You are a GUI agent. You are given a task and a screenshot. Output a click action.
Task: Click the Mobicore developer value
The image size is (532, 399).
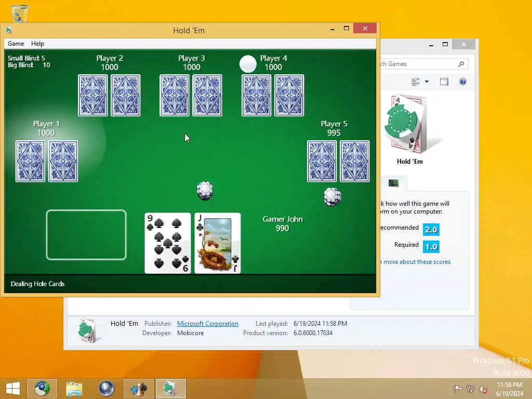click(190, 333)
